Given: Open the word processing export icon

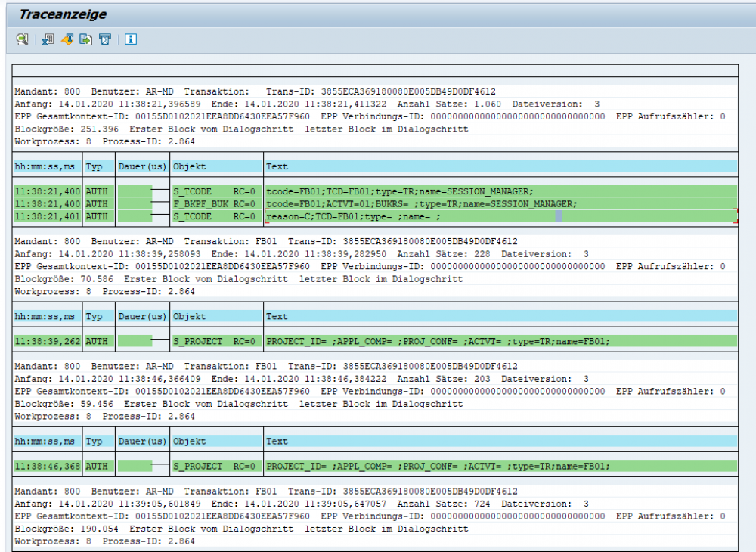Looking at the screenshot, I should pyautogui.click(x=67, y=39).
